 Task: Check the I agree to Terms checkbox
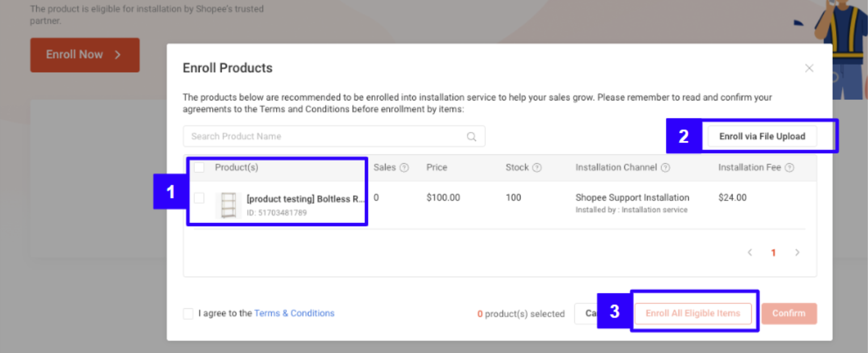click(188, 314)
